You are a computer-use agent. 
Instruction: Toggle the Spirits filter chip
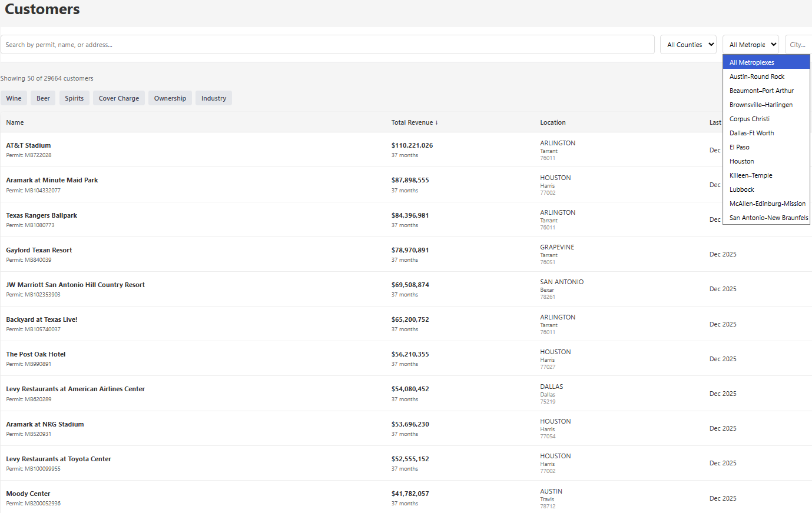[74, 98]
